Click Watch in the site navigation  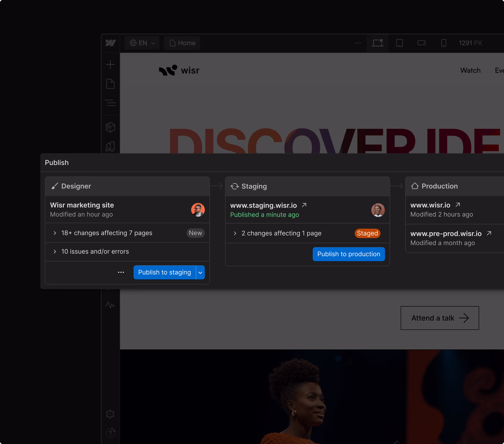point(470,70)
